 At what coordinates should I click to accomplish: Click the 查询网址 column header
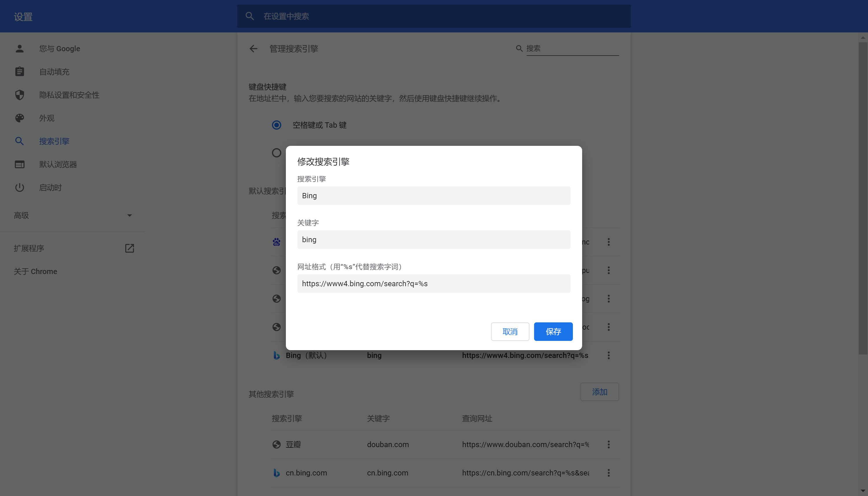click(477, 418)
